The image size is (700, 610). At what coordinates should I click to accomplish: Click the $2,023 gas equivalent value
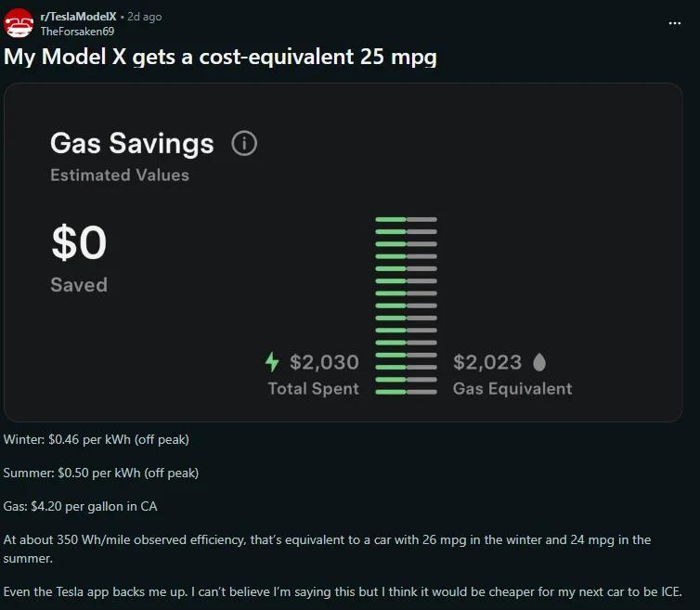click(487, 362)
